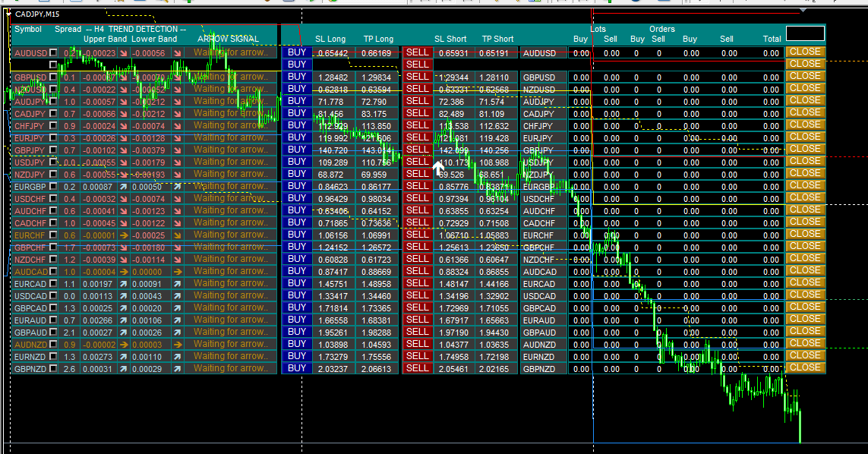Tick the CADJPY symbol checkbox
868x454 pixels.
click(53, 114)
